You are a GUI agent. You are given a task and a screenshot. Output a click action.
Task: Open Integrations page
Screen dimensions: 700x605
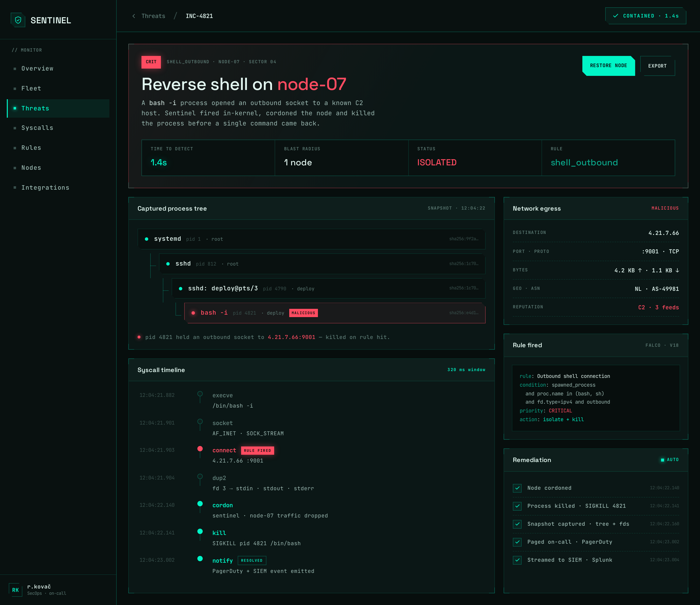(x=58, y=187)
